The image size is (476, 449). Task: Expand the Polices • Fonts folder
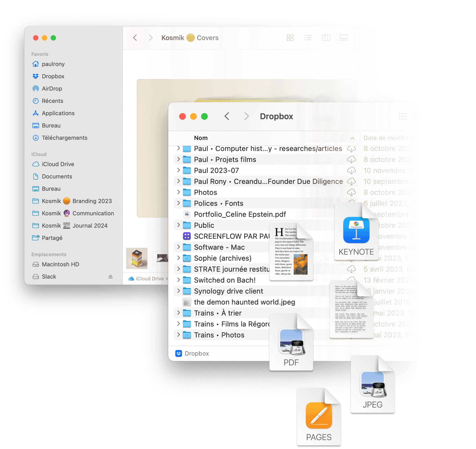tap(178, 203)
